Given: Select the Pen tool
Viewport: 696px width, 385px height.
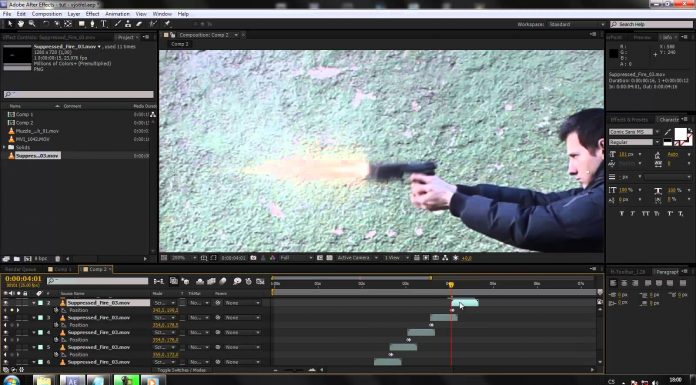Looking at the screenshot, I should pos(92,24).
